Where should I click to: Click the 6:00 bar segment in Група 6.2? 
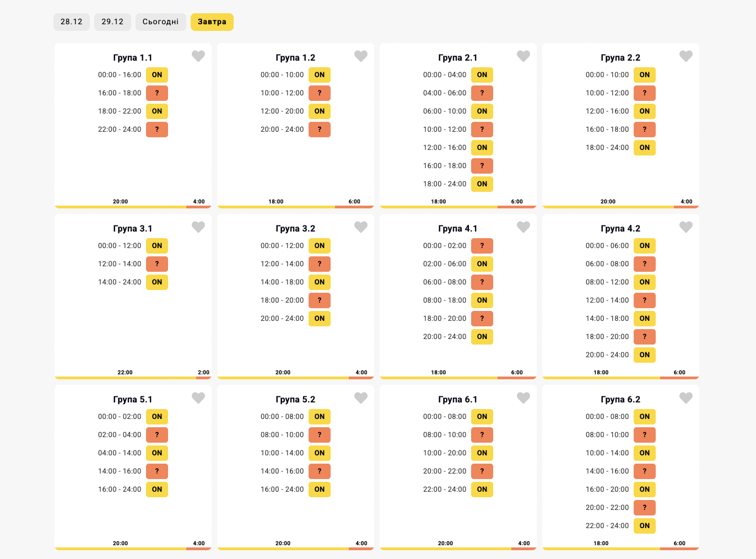click(679, 549)
